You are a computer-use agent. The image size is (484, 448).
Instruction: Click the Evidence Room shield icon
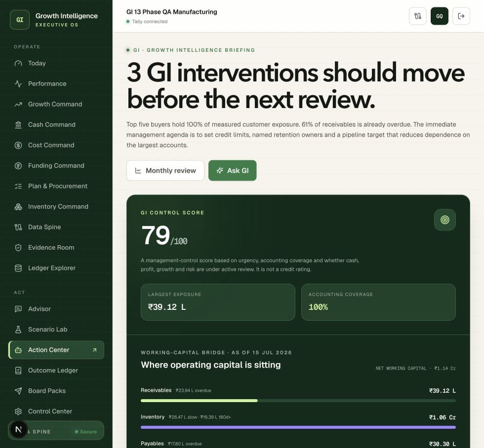(x=18, y=248)
